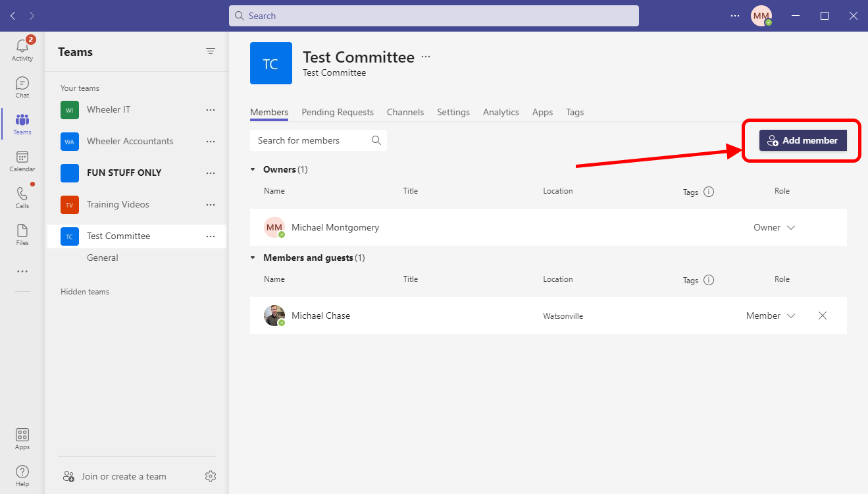This screenshot has height=494, width=868.
Task: Switch to the Members tab
Action: click(269, 112)
